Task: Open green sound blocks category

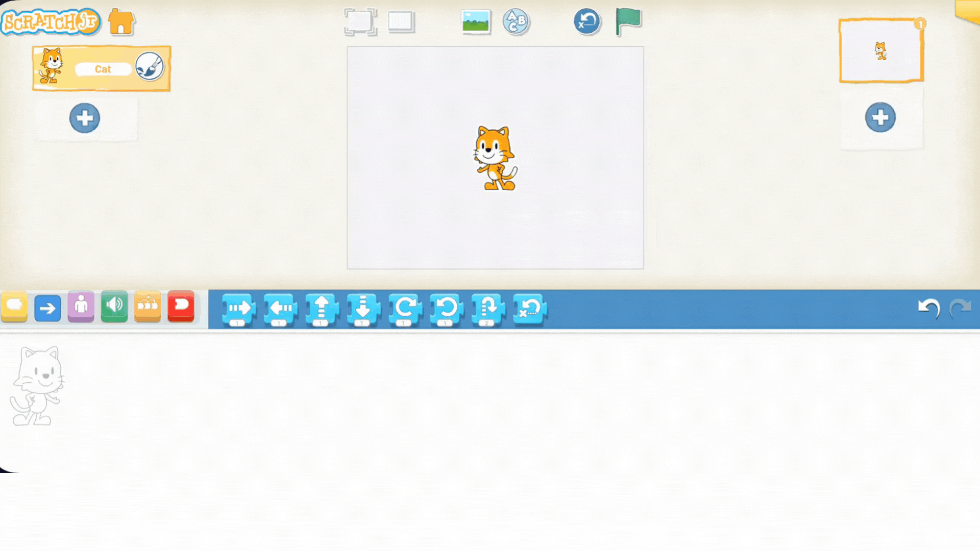Action: tap(114, 307)
